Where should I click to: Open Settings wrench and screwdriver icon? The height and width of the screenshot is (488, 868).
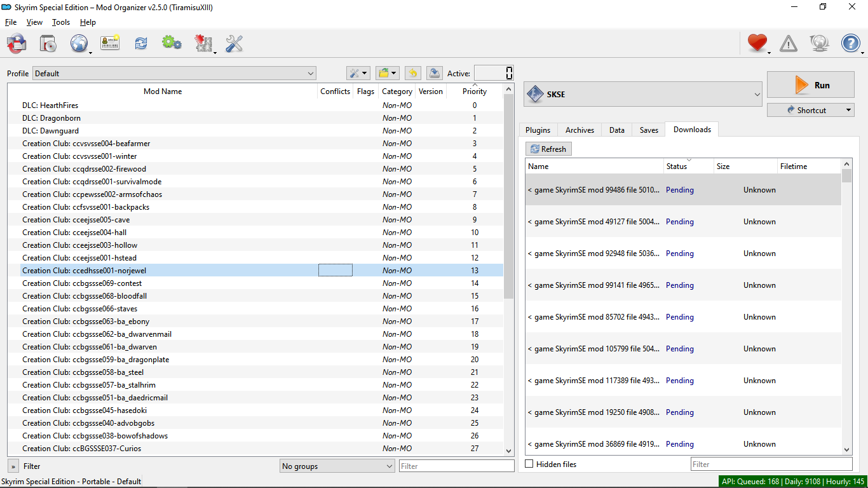coord(234,43)
